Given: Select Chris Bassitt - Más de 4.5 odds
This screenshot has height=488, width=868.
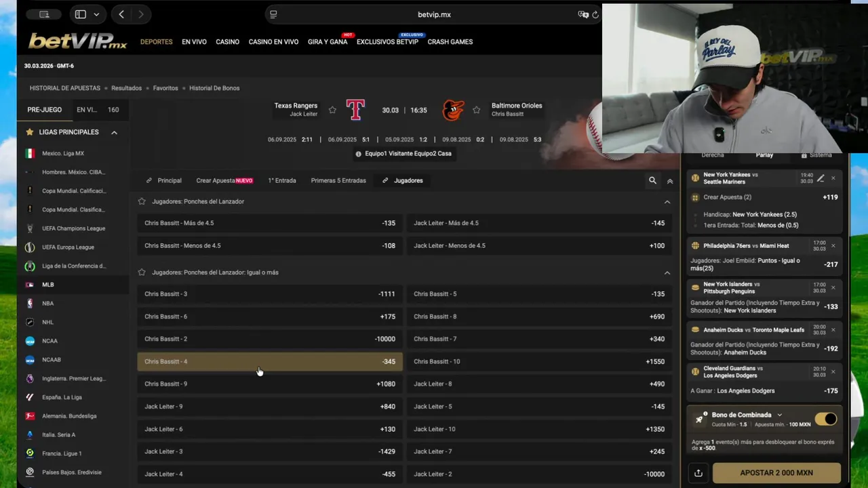Looking at the screenshot, I should [270, 223].
